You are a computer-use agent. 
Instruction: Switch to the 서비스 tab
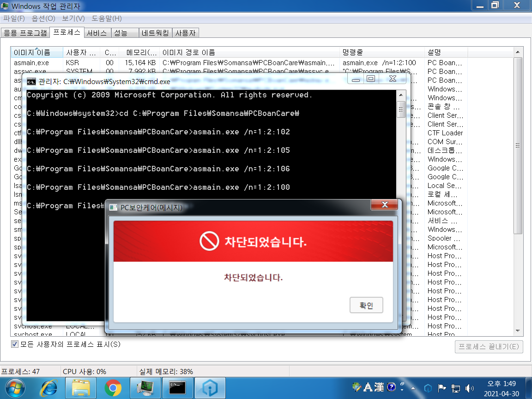pyautogui.click(x=97, y=33)
